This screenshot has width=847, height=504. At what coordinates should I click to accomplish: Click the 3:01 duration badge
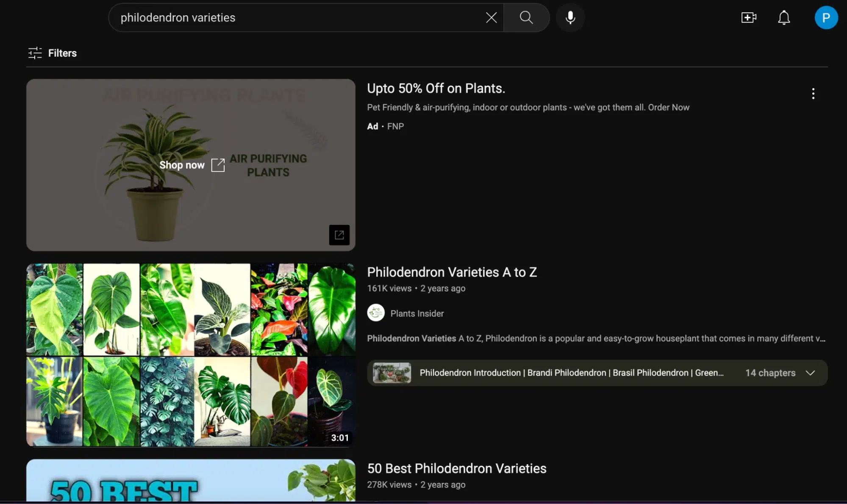point(340,438)
